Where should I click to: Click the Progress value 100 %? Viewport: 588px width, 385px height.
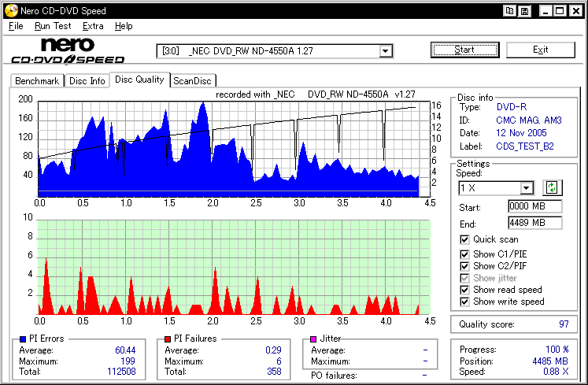click(557, 350)
